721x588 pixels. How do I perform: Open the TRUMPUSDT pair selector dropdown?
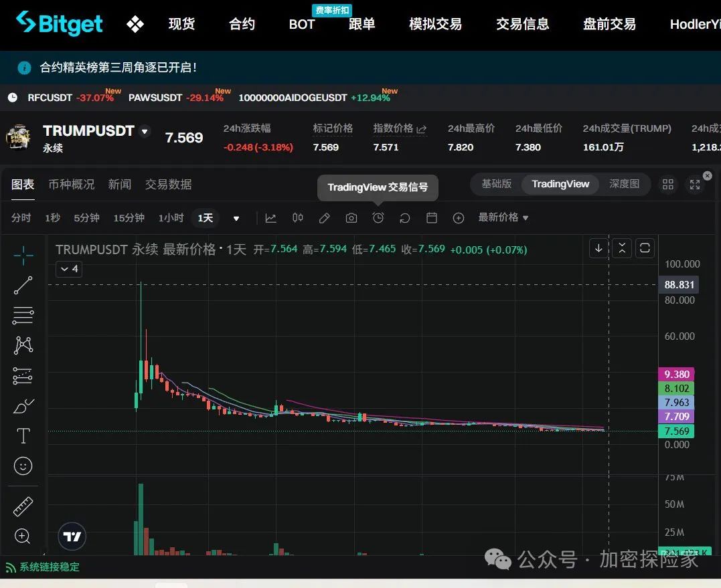[145, 131]
